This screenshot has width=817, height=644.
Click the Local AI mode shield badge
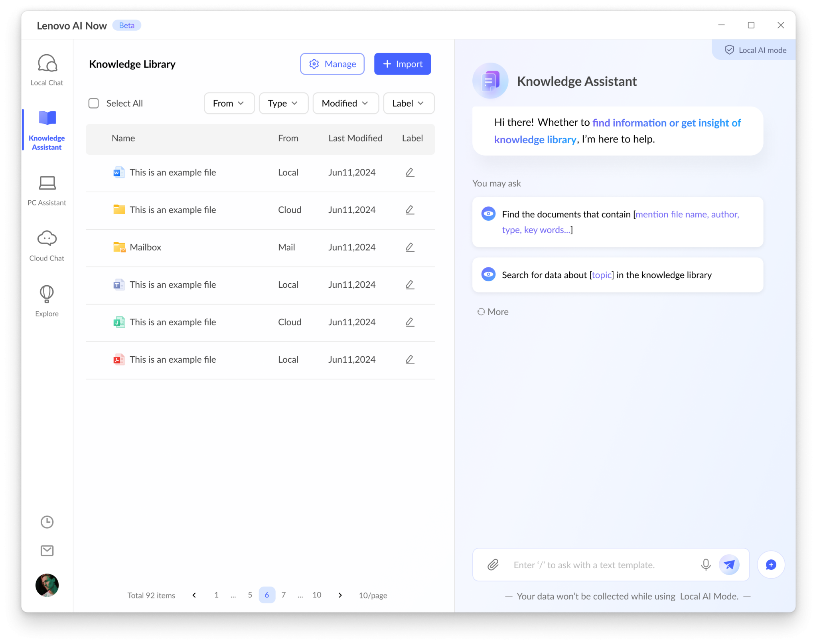pos(755,50)
